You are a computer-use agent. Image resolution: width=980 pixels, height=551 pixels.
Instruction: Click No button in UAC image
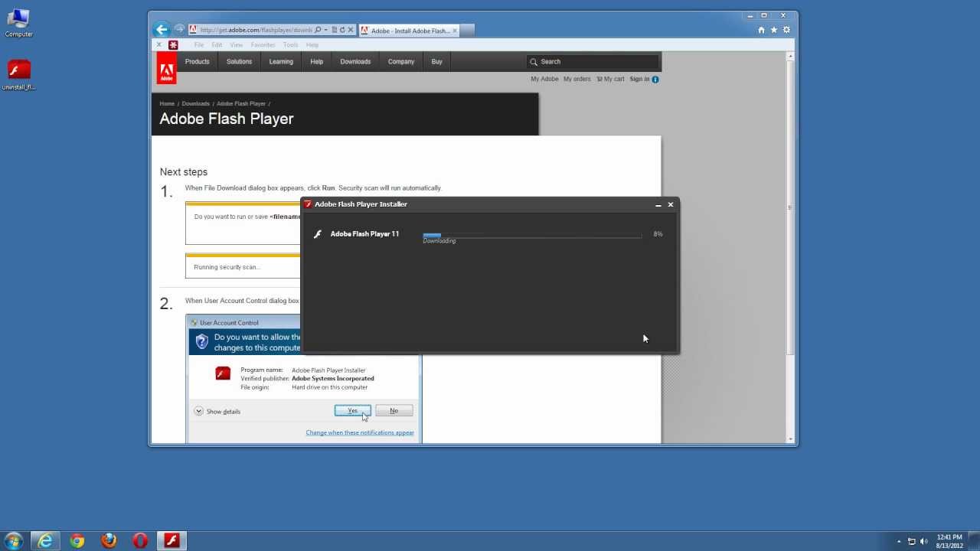point(394,411)
